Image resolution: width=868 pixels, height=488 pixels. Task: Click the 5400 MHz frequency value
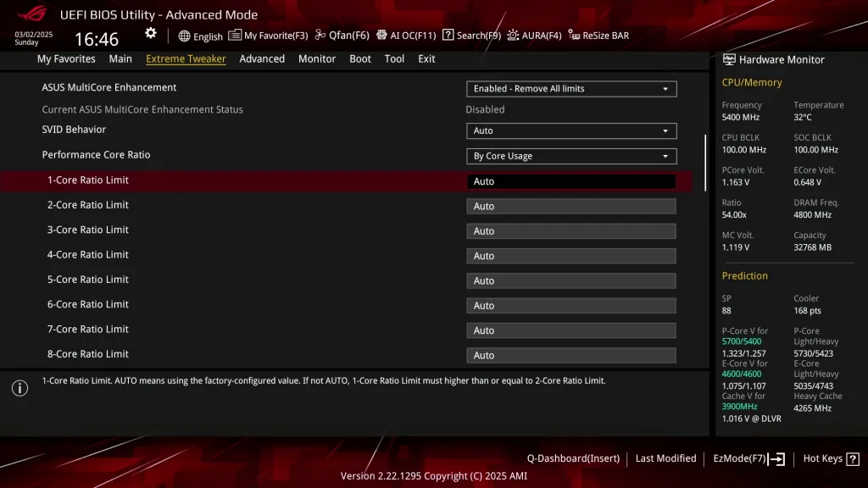coord(741,117)
